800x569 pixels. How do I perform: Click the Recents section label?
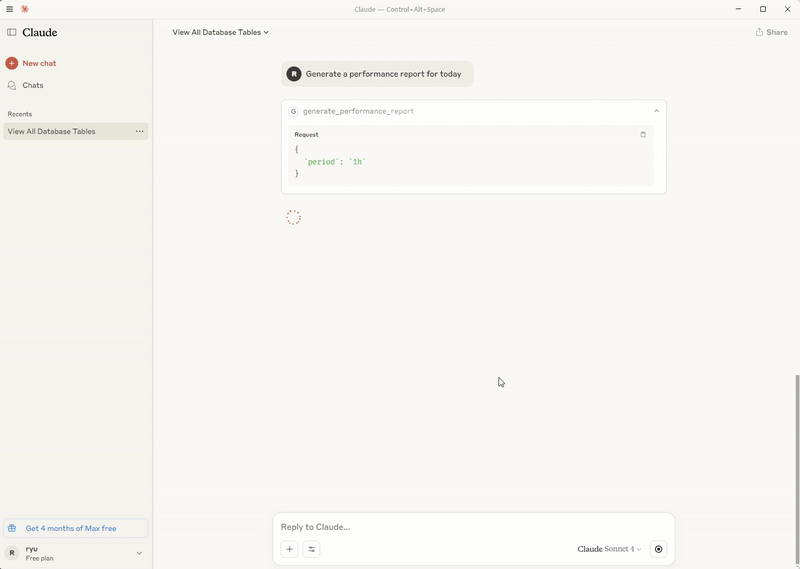pyautogui.click(x=19, y=114)
